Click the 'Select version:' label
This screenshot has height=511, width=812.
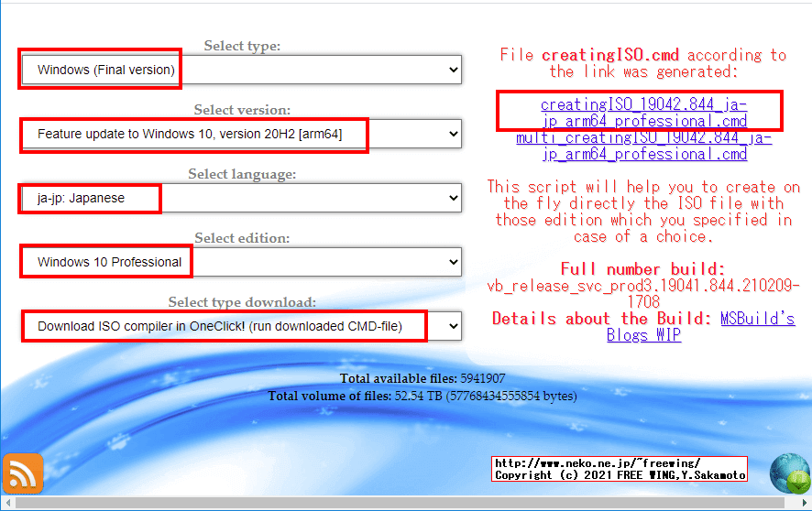click(242, 110)
